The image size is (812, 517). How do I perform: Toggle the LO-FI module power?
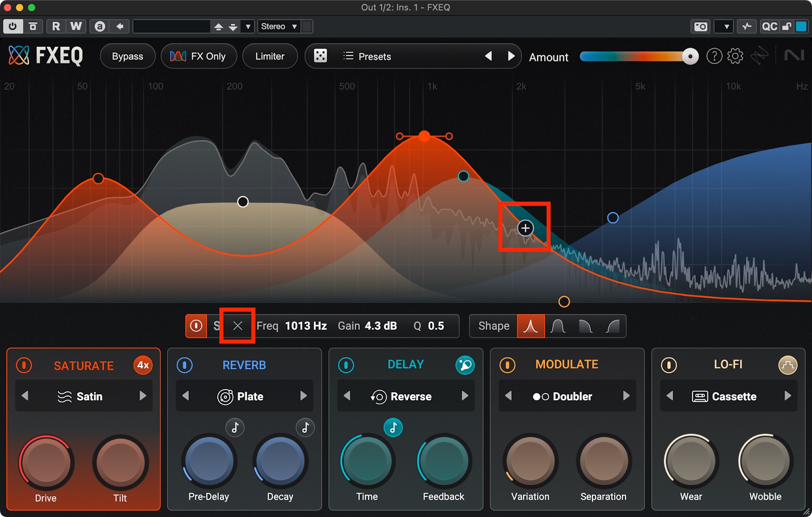click(669, 365)
